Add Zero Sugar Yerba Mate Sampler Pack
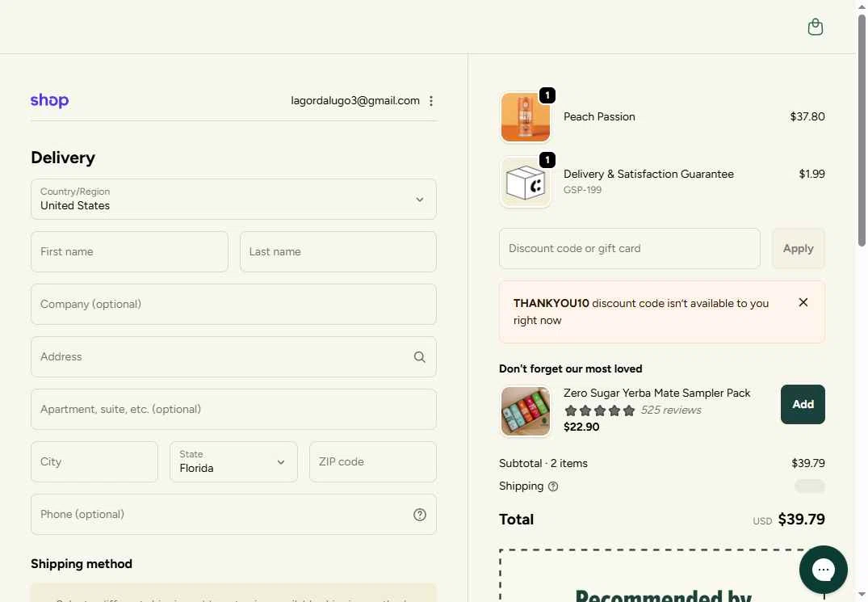 [x=803, y=404]
